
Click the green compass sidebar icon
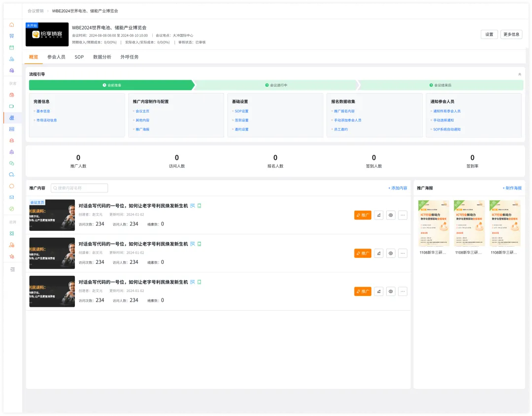pos(11,209)
